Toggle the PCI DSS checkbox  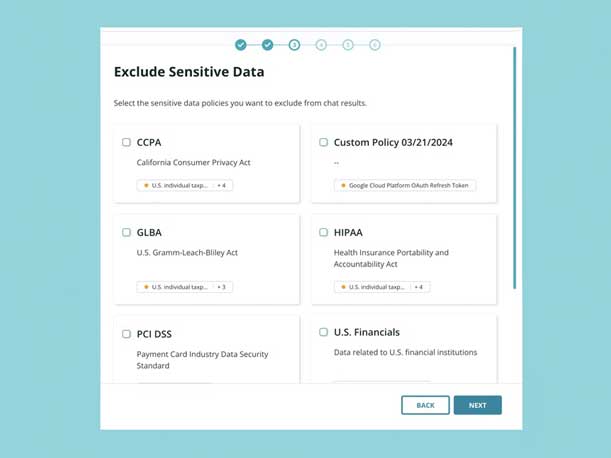tap(126, 334)
